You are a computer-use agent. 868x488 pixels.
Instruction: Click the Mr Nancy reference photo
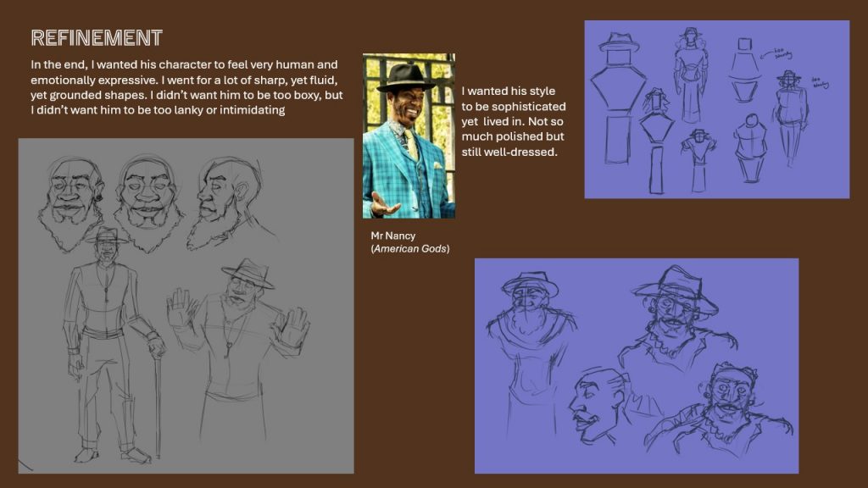[x=409, y=136]
